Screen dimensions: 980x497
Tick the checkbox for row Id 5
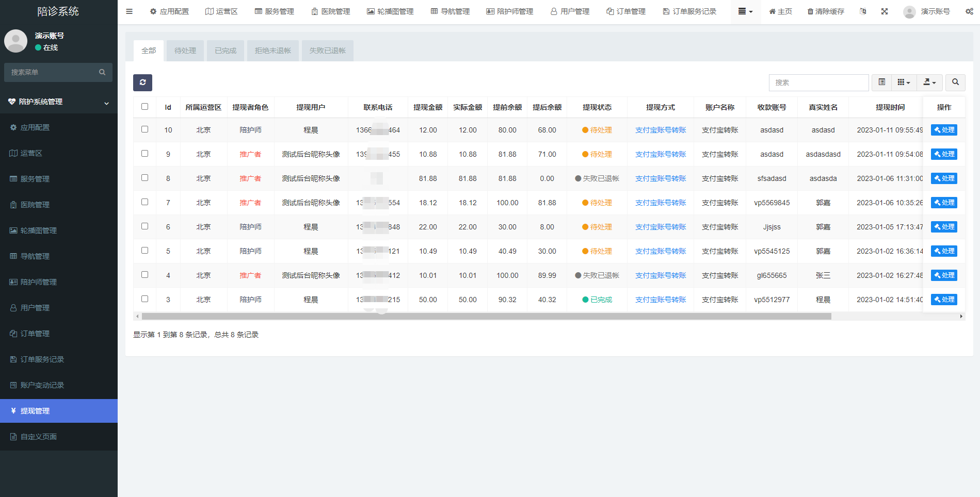(144, 251)
